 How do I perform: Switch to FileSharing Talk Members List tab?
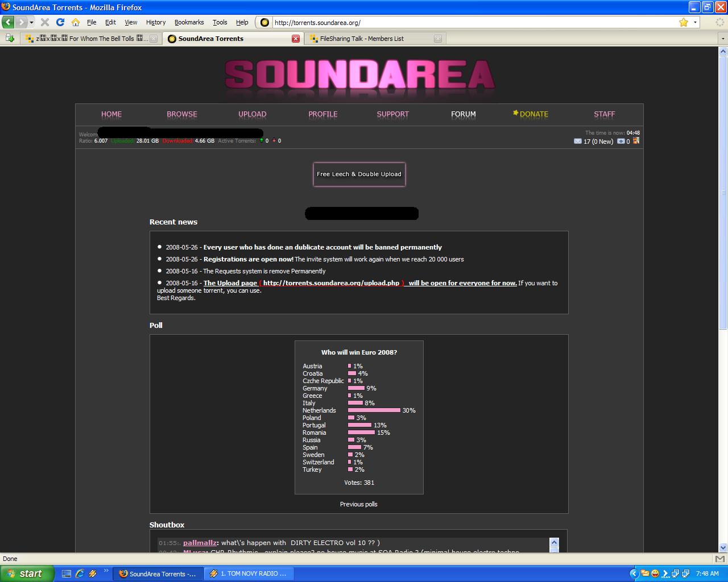374,39
